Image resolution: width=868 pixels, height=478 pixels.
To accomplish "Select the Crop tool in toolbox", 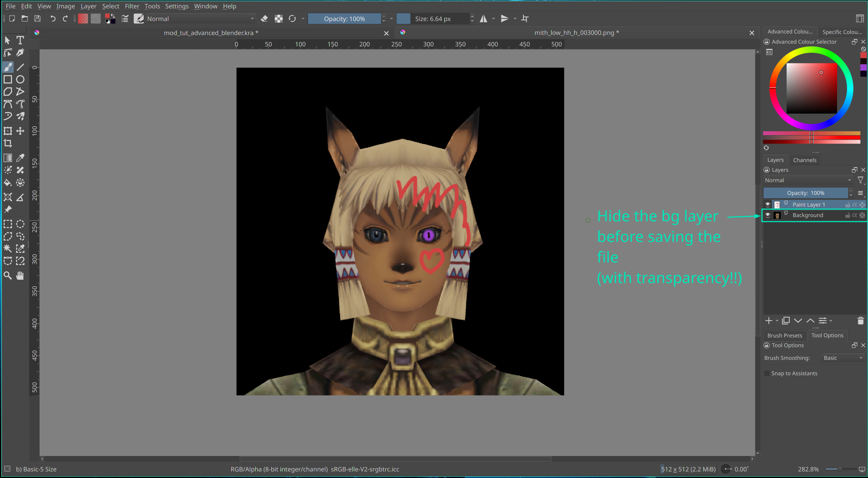I will [x=8, y=143].
